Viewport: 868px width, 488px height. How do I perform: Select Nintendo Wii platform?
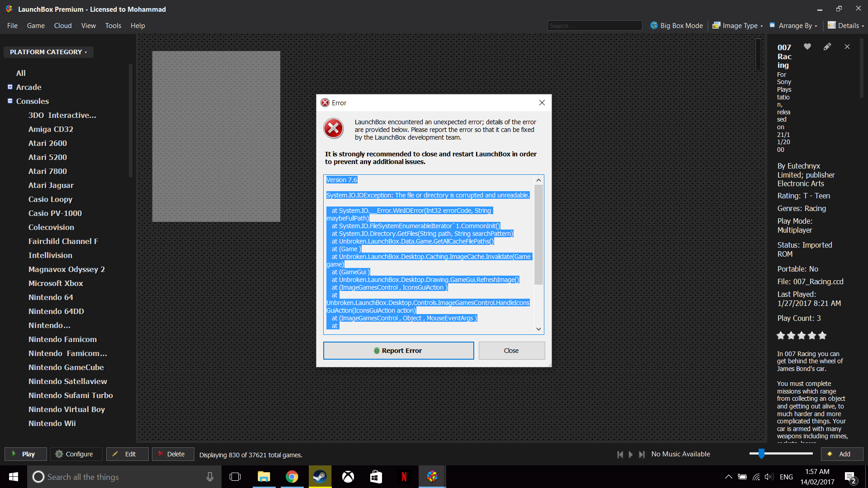pos(52,423)
